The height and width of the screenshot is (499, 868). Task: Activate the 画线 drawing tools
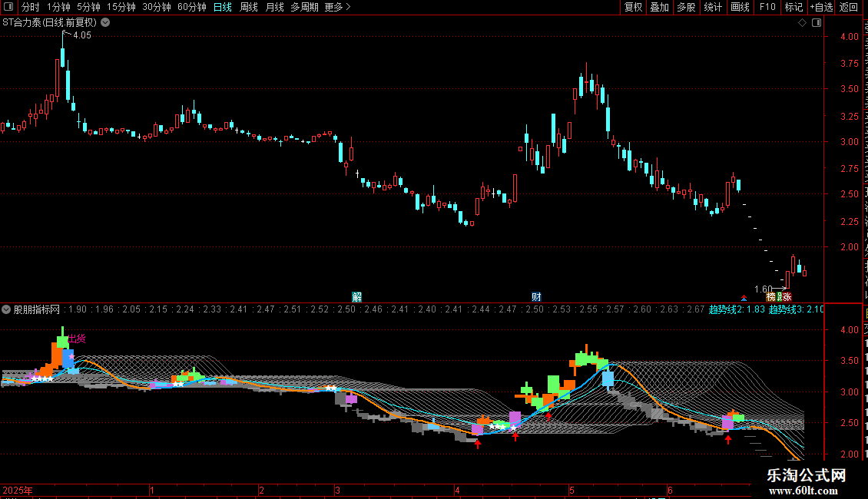coord(740,7)
